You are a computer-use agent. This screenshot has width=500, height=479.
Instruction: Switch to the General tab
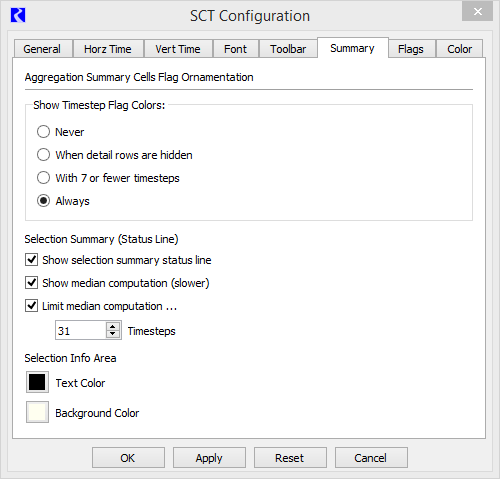click(x=43, y=49)
